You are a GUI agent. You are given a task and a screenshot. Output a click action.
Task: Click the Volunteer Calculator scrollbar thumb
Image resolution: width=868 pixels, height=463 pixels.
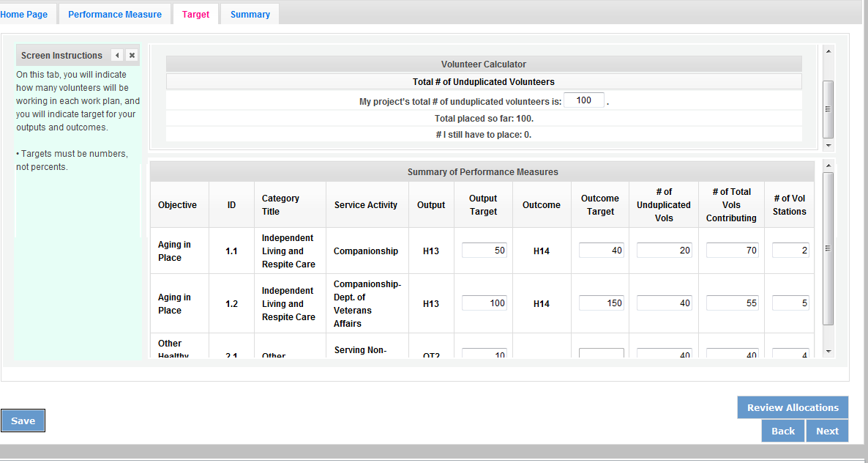[x=828, y=108]
